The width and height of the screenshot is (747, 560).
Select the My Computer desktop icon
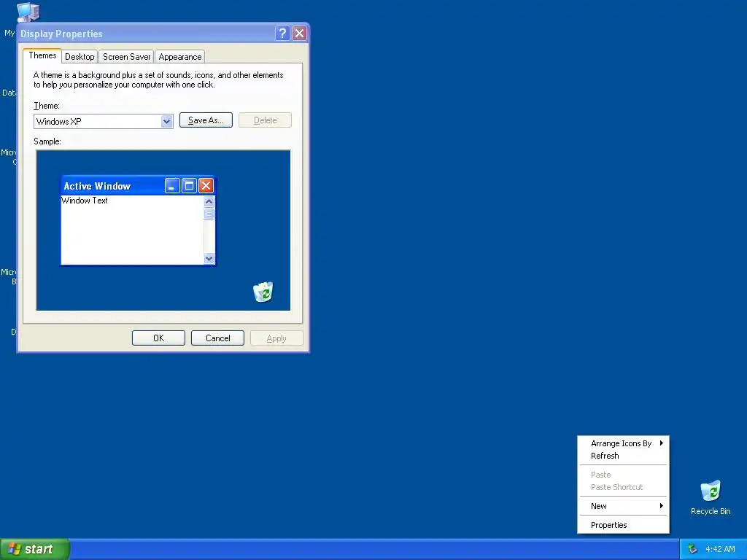click(x=28, y=12)
